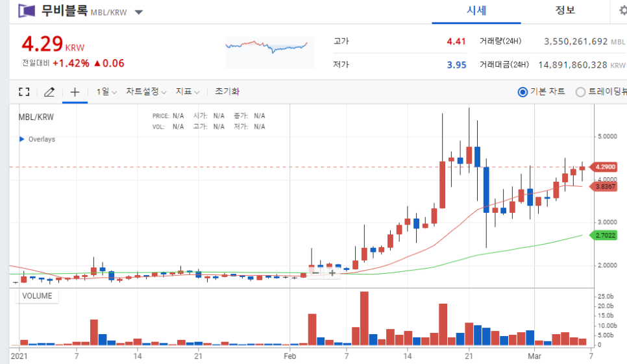Click the 고가 value 4.41
The height and width of the screenshot is (364, 627).
[x=456, y=42]
